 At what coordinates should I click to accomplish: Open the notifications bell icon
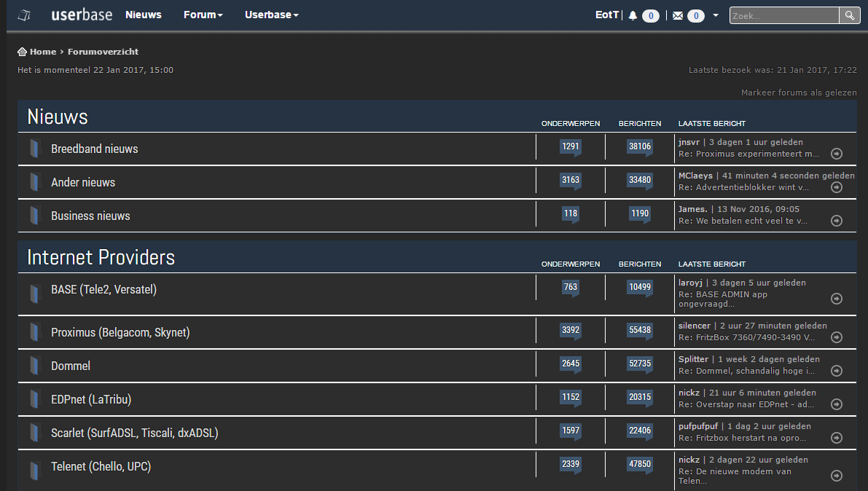pos(633,15)
